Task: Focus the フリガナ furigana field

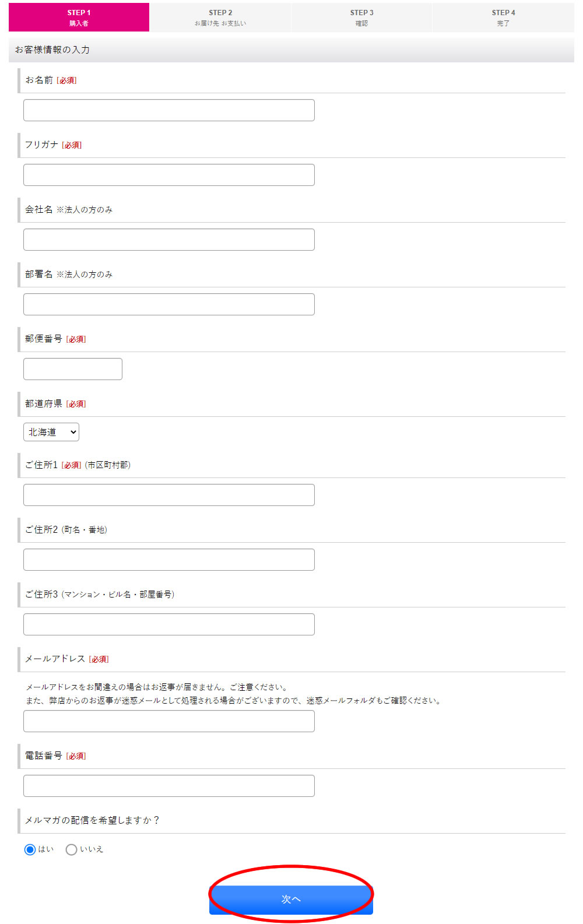Action: pyautogui.click(x=168, y=174)
